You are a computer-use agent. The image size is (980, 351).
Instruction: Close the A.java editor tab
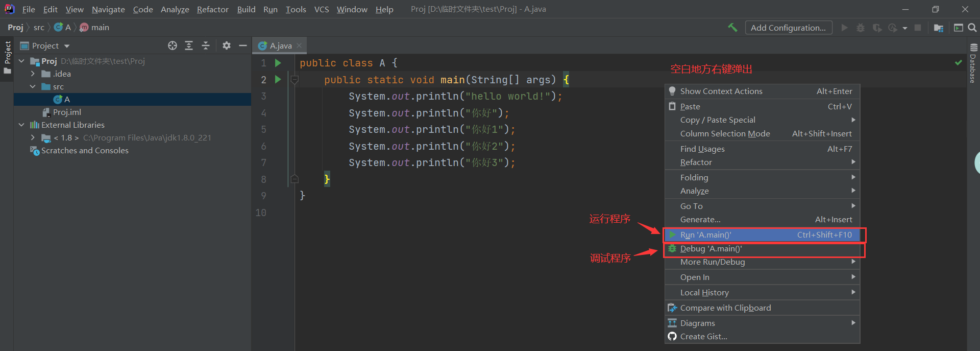tap(299, 45)
